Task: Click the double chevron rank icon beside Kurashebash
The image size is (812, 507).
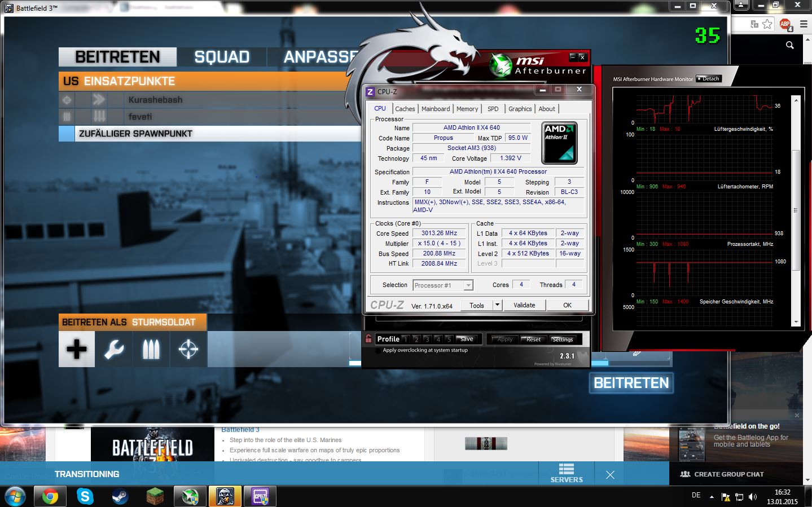Action: click(99, 100)
